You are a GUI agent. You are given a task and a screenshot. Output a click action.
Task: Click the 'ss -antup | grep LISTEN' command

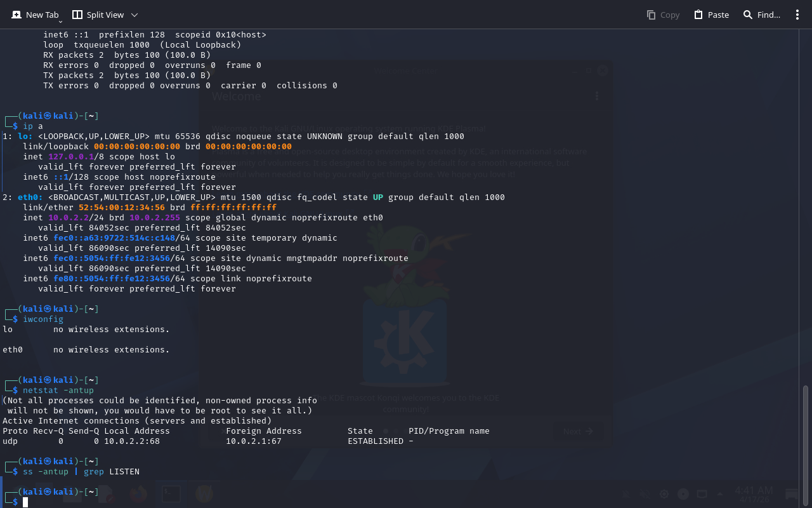[x=81, y=472]
